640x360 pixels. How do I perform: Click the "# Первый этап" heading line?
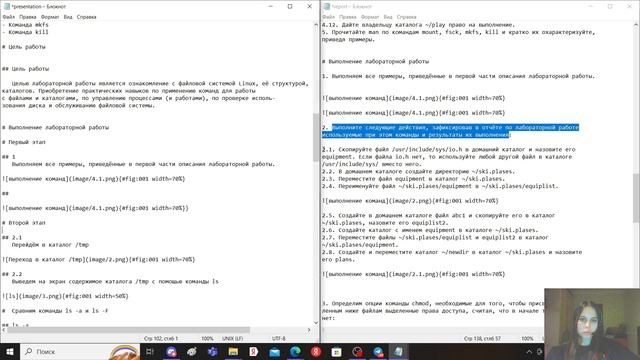point(24,142)
